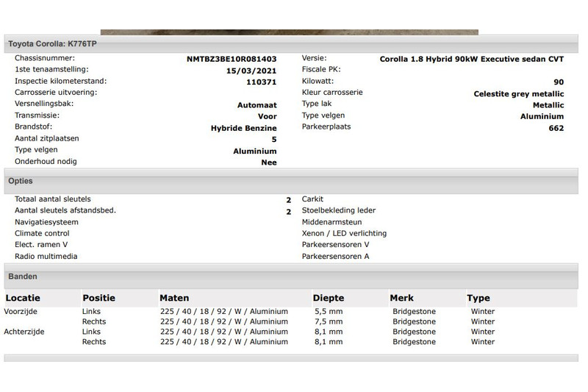The image size is (588, 392).
Task: Click the vehicle photo strip at top
Action: [x=289, y=32]
